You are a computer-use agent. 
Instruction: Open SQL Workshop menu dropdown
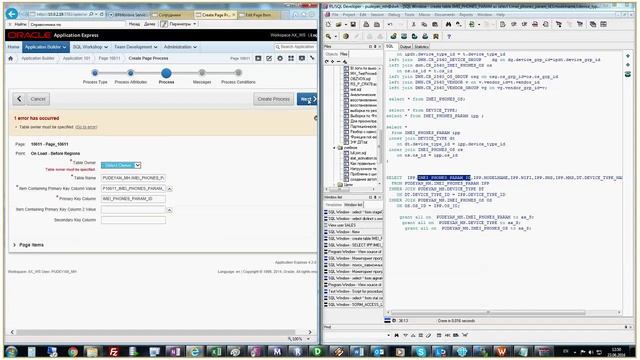pyautogui.click(x=90, y=47)
